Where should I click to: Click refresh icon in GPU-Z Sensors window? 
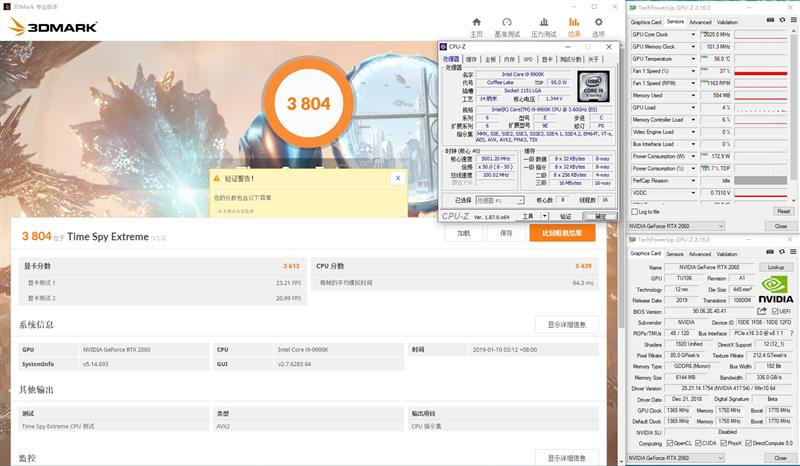782,20
